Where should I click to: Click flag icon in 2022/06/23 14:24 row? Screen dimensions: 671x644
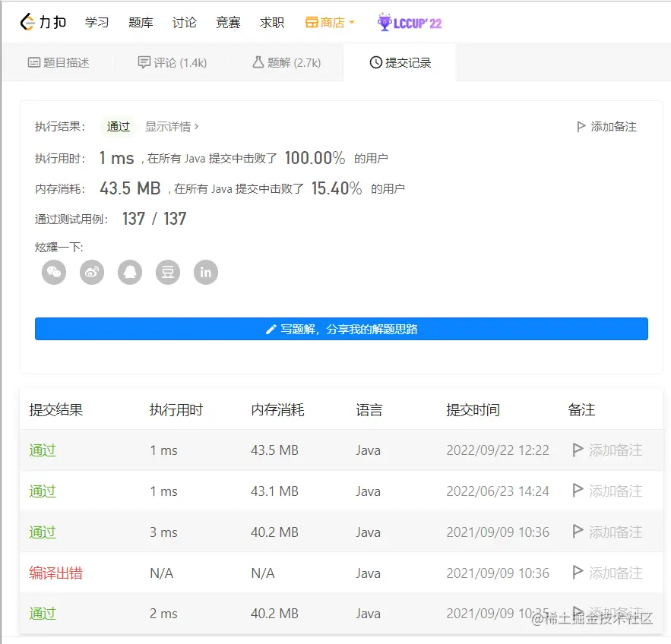click(578, 490)
